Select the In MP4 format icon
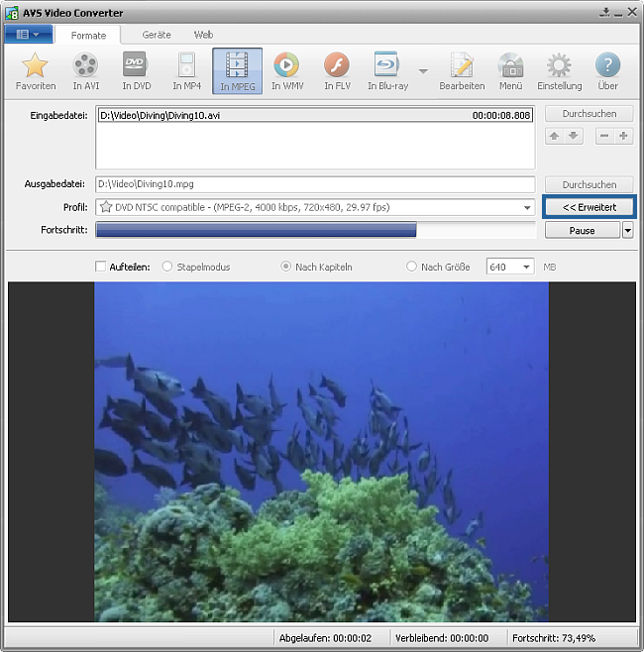644x652 pixels. [186, 66]
